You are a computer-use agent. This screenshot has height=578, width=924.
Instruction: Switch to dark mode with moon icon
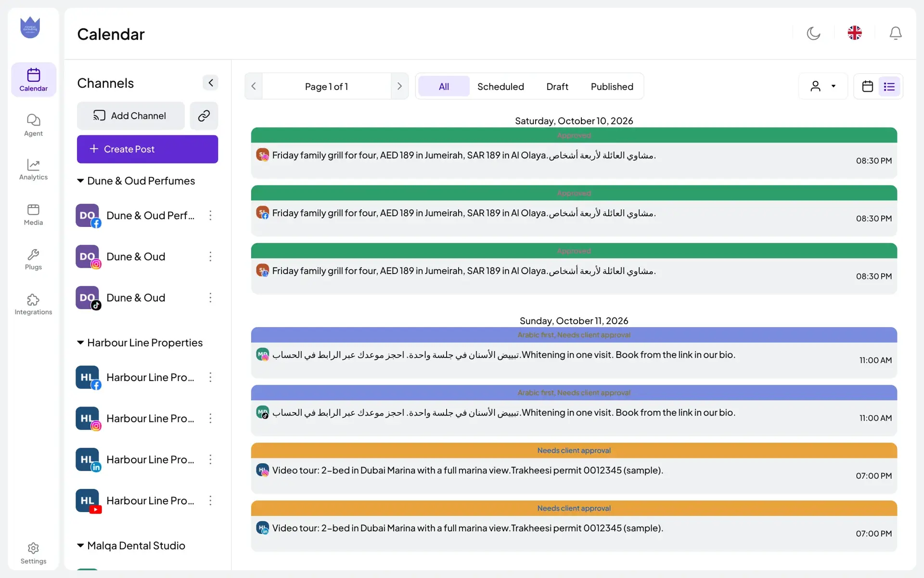813,33
